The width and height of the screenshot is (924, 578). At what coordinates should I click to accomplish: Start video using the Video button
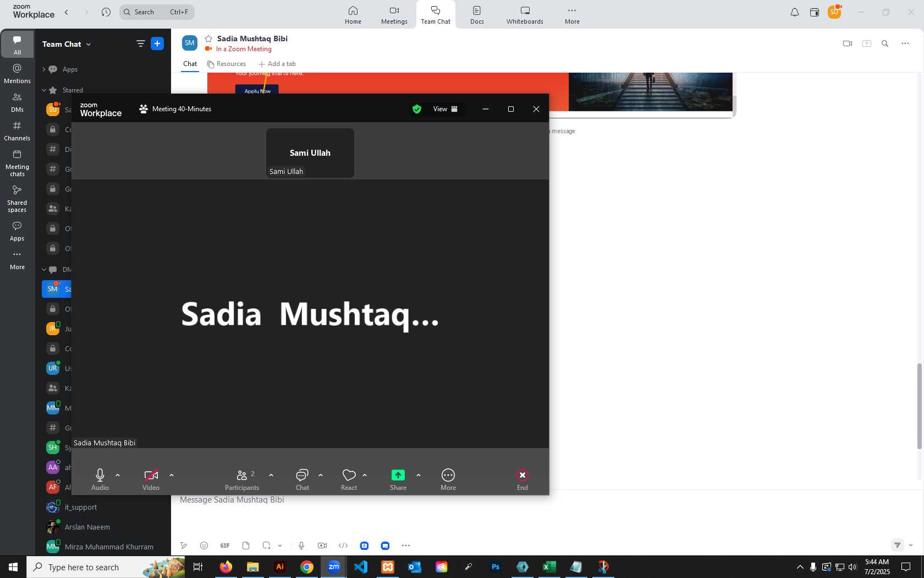[151, 479]
